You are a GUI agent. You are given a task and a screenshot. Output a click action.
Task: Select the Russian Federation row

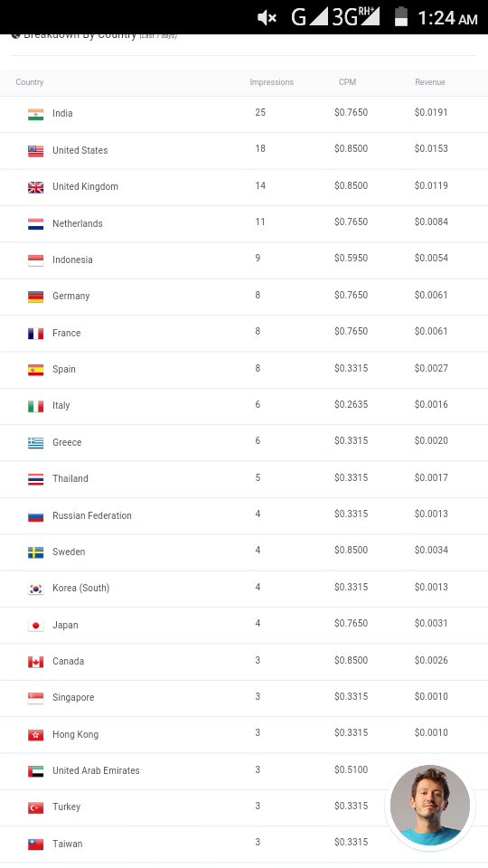pos(244,516)
